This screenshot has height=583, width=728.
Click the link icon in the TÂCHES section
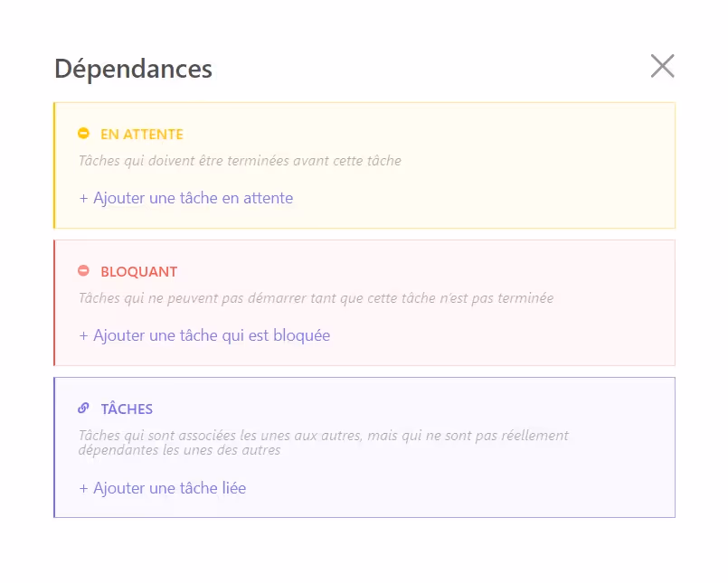point(84,409)
